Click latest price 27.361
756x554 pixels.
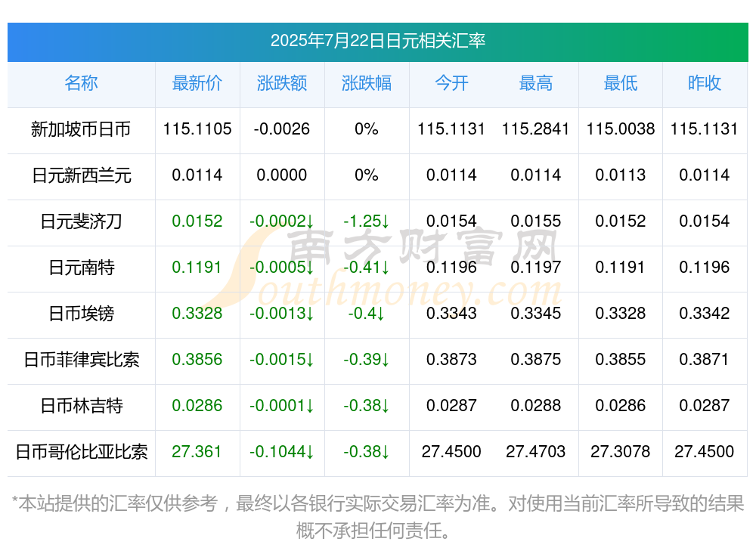[197, 452]
